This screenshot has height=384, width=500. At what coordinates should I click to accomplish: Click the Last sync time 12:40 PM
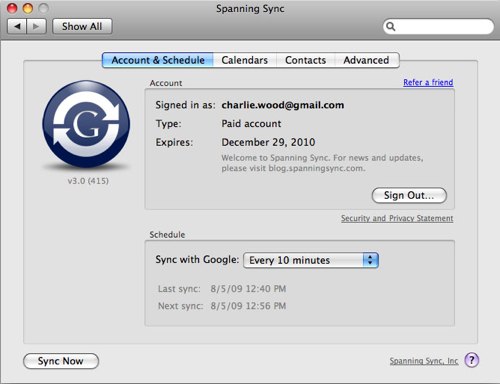[248, 289]
